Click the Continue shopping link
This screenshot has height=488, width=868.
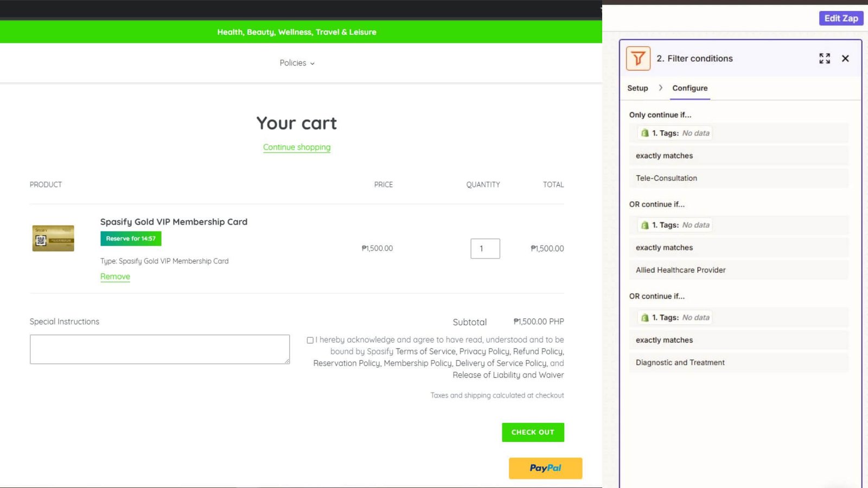click(297, 147)
